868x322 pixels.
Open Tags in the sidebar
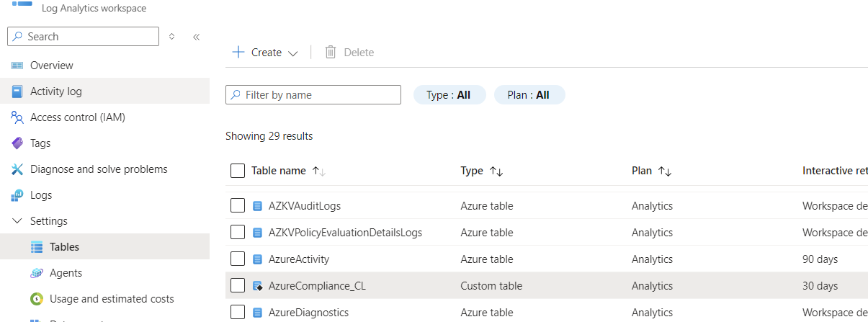coord(40,143)
